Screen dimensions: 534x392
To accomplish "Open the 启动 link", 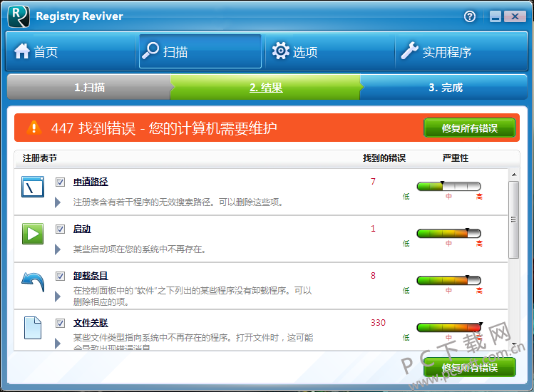I will tap(82, 229).
